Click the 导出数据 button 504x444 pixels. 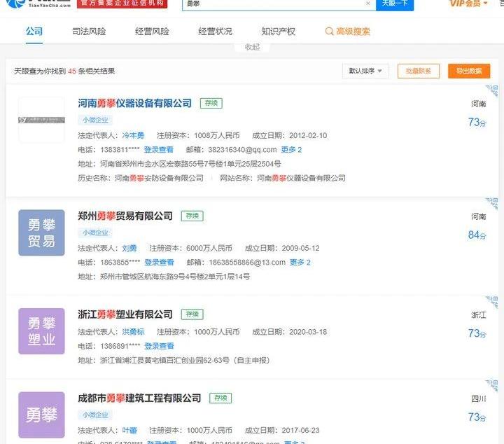pyautogui.click(x=469, y=71)
